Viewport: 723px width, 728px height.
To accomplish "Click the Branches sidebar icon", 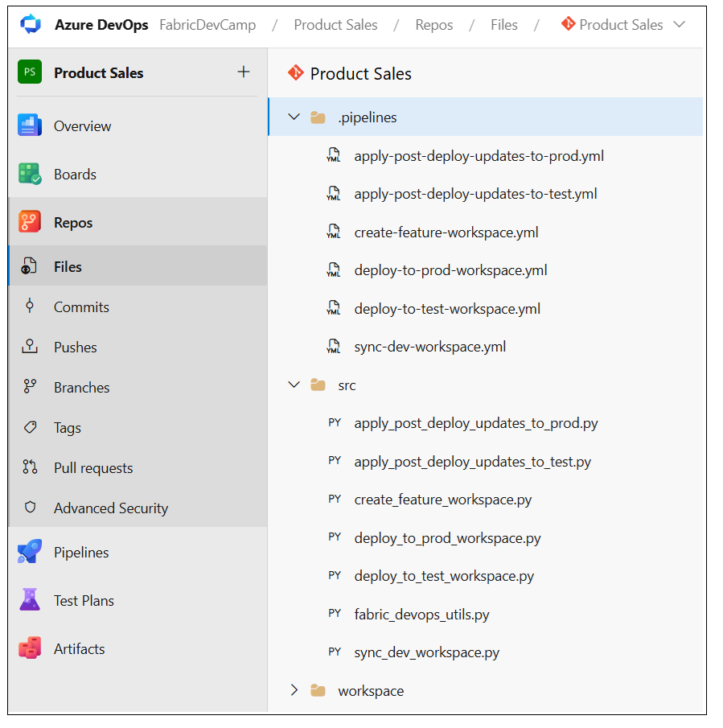I will (x=30, y=387).
